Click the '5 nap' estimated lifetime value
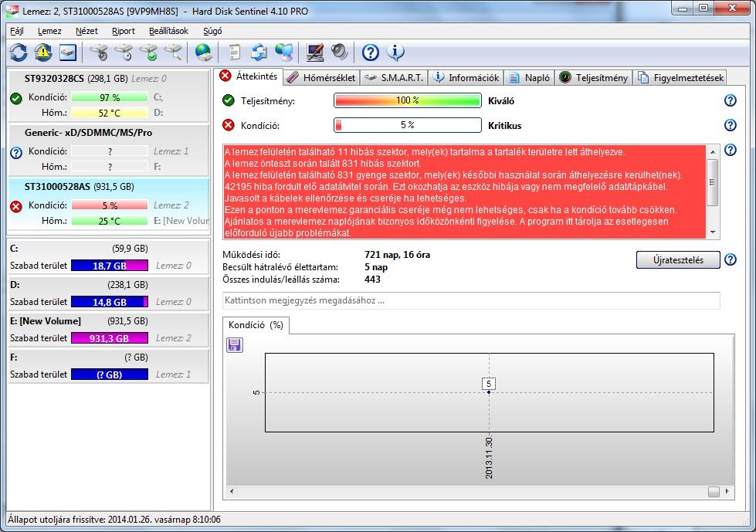756x532 pixels. point(376,267)
